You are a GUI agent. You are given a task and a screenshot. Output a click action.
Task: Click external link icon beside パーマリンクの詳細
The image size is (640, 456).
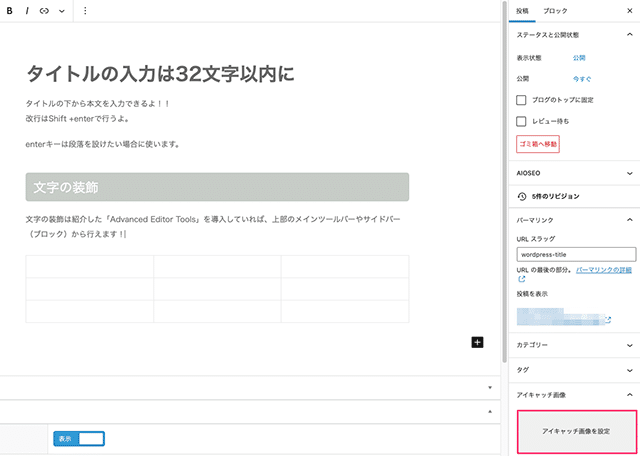pos(521,280)
